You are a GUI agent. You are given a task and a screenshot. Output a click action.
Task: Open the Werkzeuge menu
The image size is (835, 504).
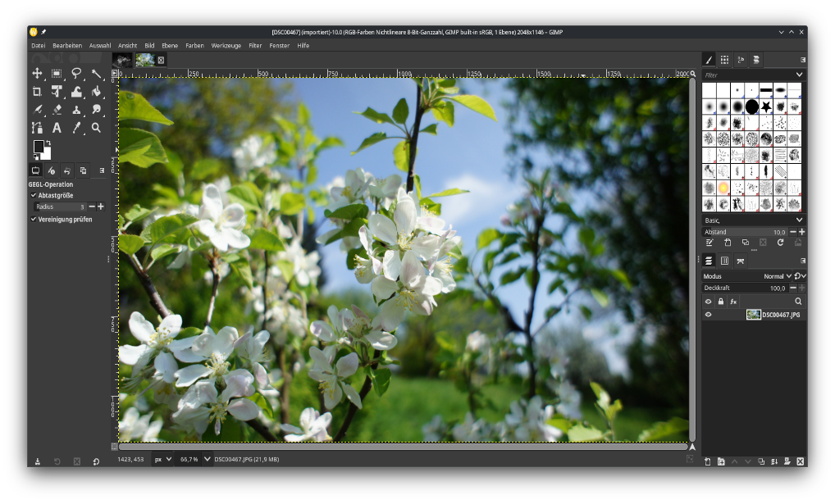tap(226, 46)
